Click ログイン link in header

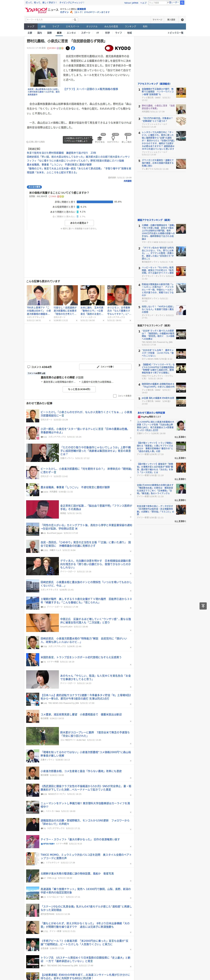(64, 12)
